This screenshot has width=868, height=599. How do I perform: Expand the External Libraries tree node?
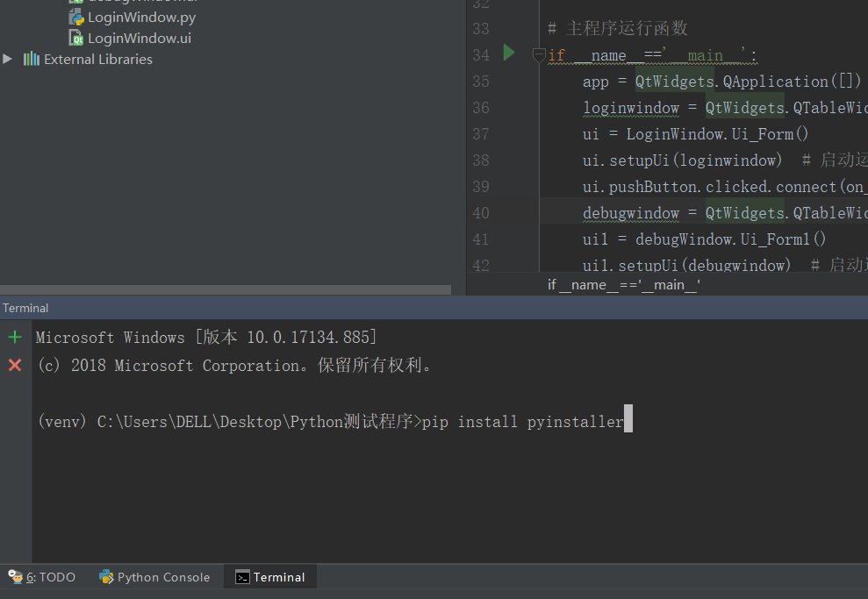tap(7, 59)
